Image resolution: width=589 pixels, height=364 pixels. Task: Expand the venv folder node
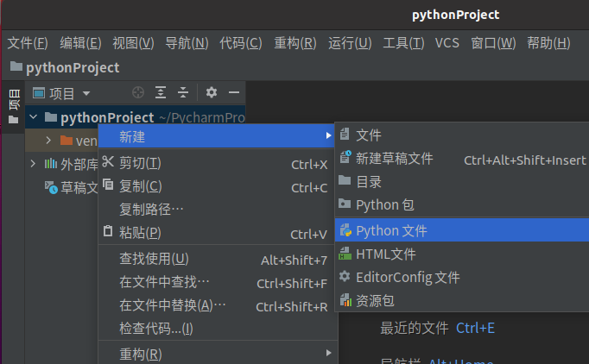click(x=48, y=141)
